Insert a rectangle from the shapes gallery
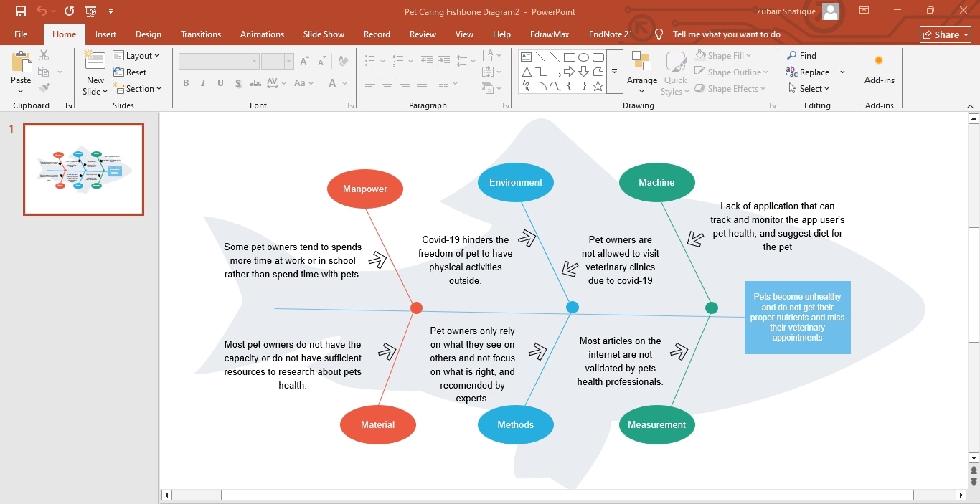 coord(569,56)
